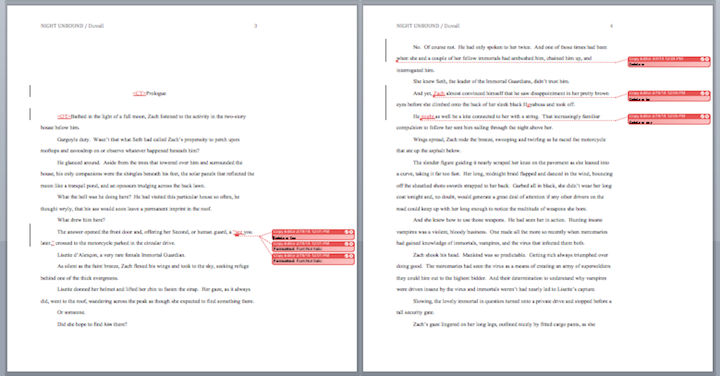Accept the 'Deleted: See' change balloon on page 3
720x376 pixels.
tap(347, 232)
